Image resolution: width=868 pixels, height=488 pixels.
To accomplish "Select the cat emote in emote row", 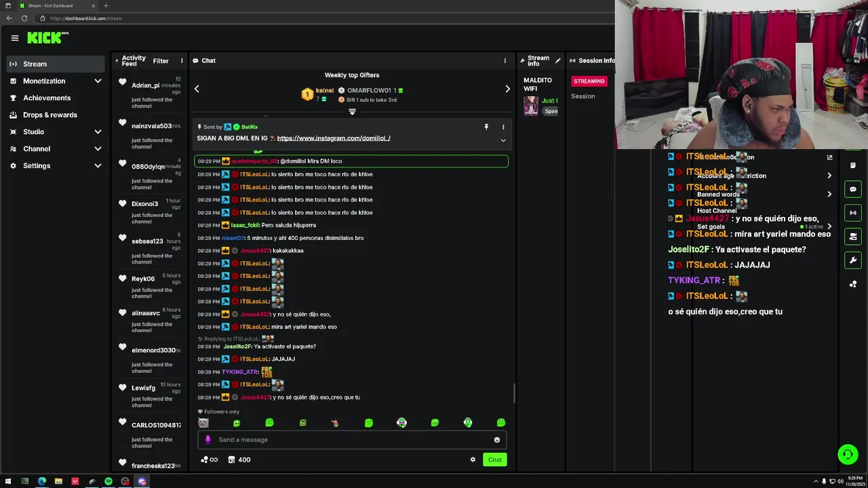I will pos(203,423).
